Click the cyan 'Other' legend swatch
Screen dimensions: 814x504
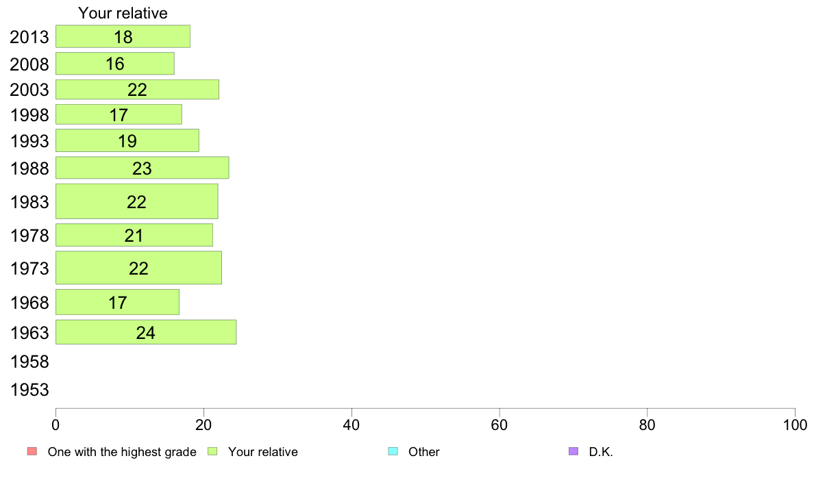point(393,451)
